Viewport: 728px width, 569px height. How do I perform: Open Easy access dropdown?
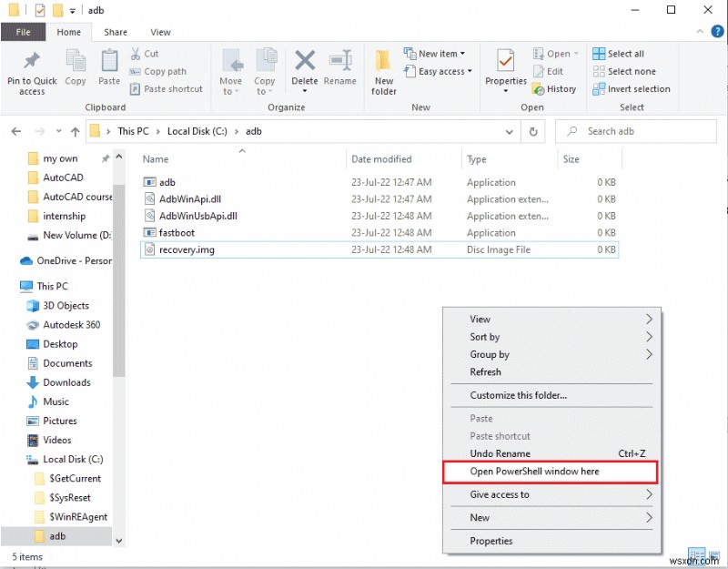[x=439, y=72]
